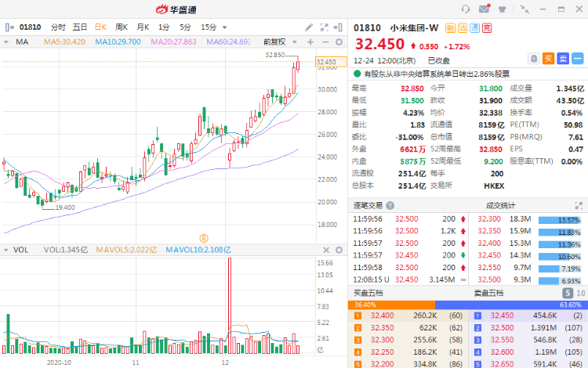Click the 13.57% volume bar at 32.300
The height and width of the screenshot is (368, 588).
(x=560, y=220)
